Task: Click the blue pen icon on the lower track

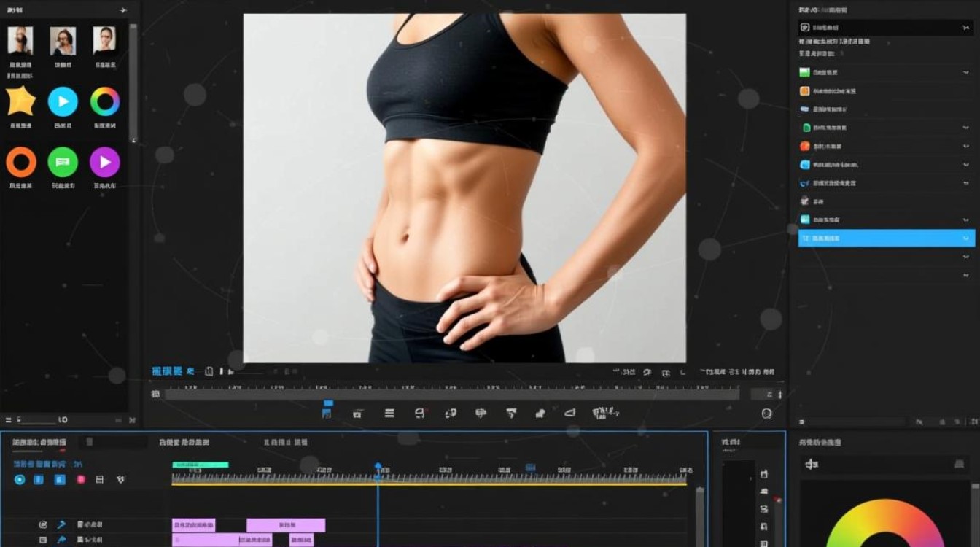Action: [x=62, y=540]
